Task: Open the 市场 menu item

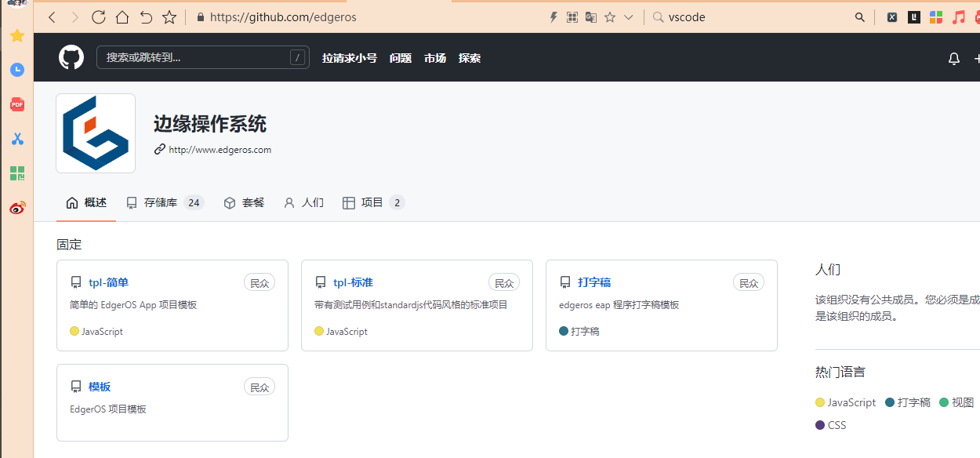Action: pos(435,57)
